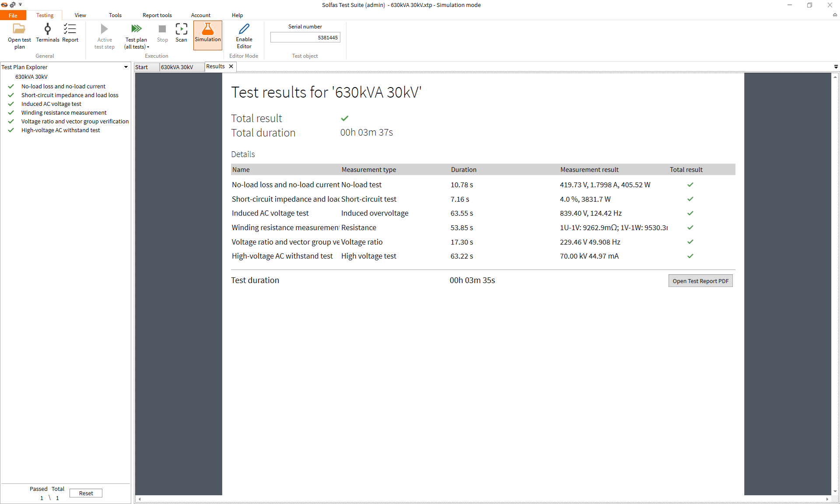Click the Stop execution icon
840x504 pixels.
coord(162,29)
